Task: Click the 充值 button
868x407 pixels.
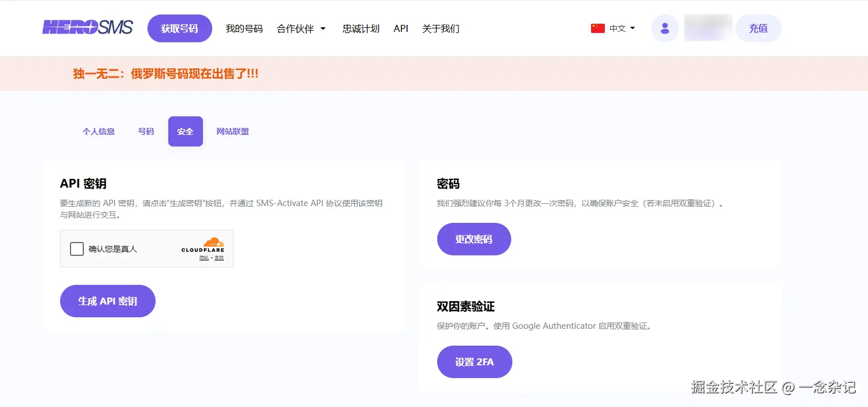Action: coord(758,28)
